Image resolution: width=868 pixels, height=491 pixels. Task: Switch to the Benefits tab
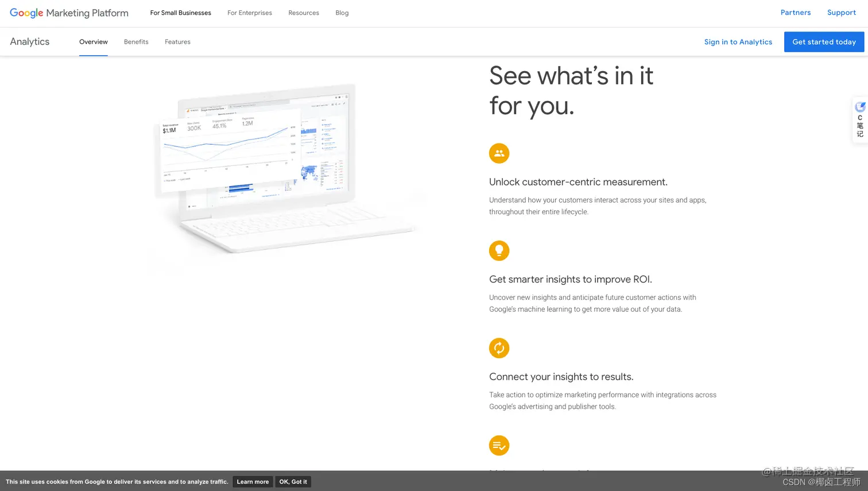136,42
